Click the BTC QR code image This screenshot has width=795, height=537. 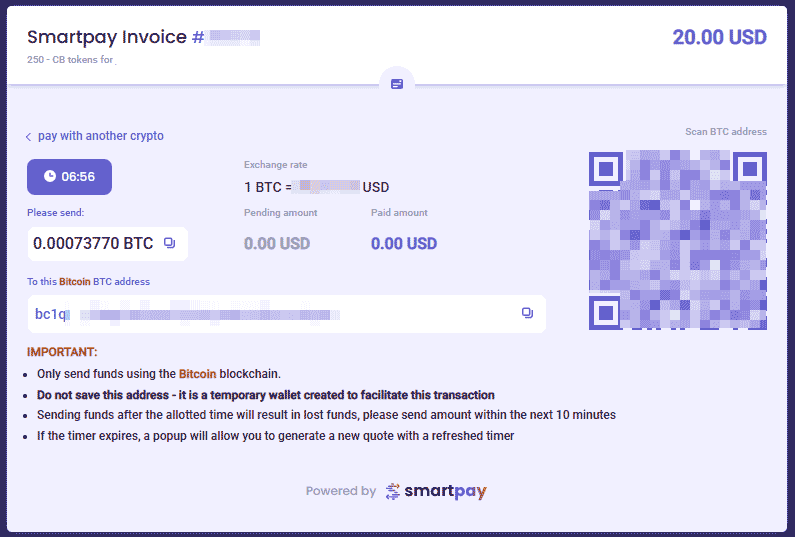point(678,240)
